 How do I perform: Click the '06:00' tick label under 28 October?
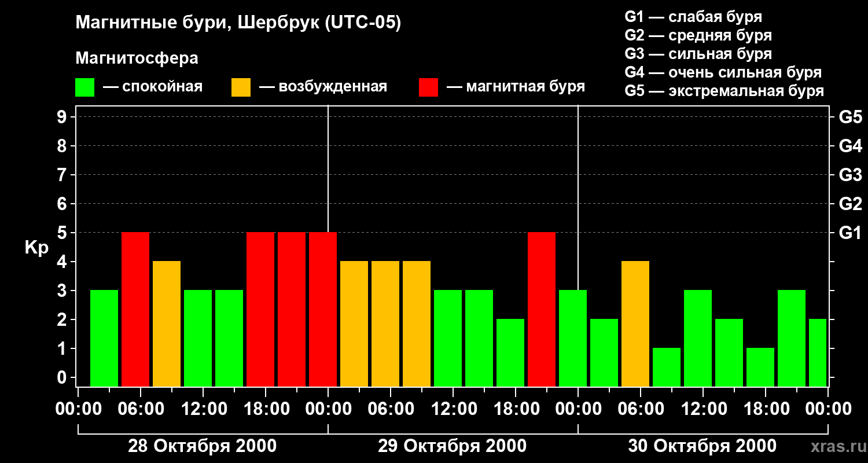[140, 409]
